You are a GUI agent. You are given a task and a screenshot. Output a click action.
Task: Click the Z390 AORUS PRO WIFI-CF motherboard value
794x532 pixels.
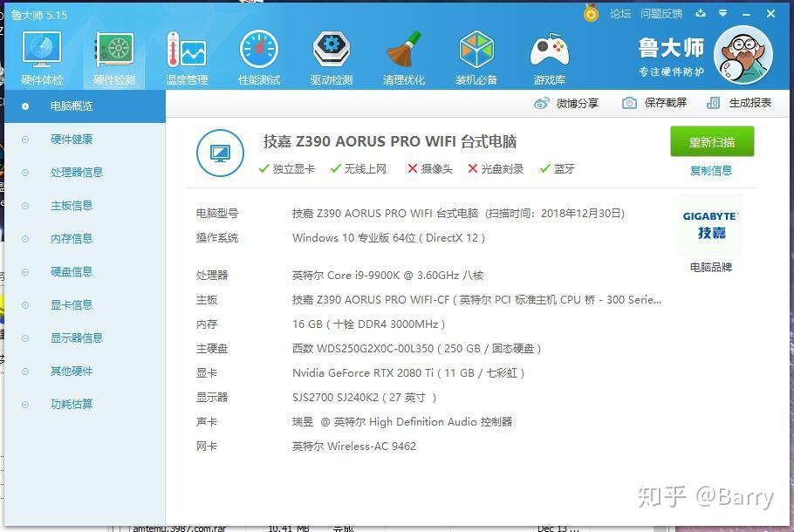(x=476, y=300)
